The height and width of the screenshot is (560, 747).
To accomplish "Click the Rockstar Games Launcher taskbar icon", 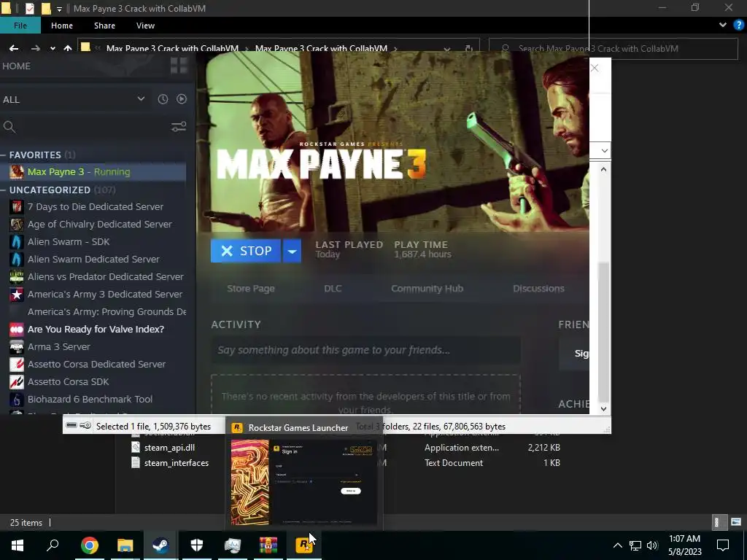I will point(304,545).
